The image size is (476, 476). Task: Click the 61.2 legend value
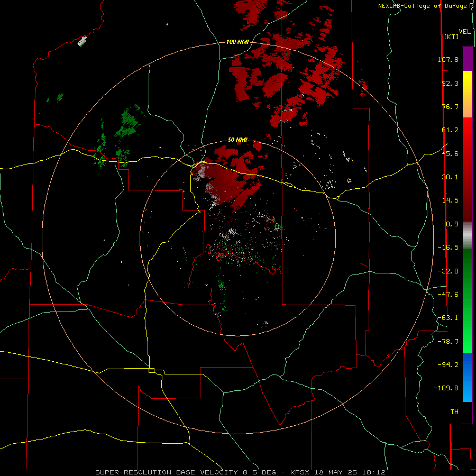point(450,130)
